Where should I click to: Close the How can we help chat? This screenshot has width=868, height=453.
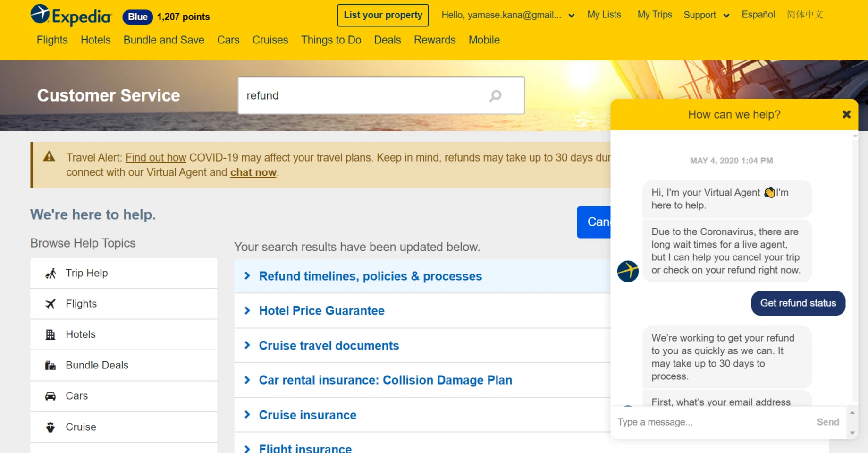pyautogui.click(x=846, y=114)
